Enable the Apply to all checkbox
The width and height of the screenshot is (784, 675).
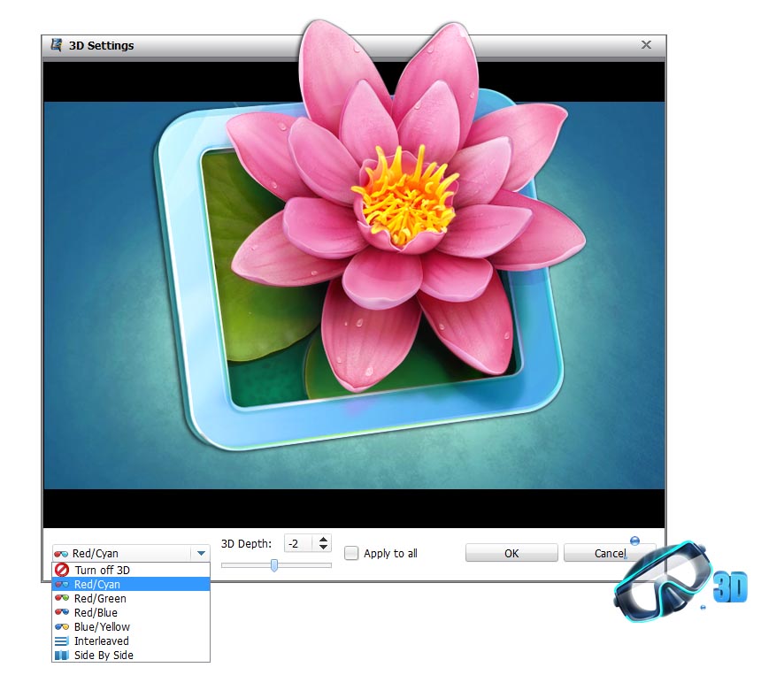(x=351, y=553)
